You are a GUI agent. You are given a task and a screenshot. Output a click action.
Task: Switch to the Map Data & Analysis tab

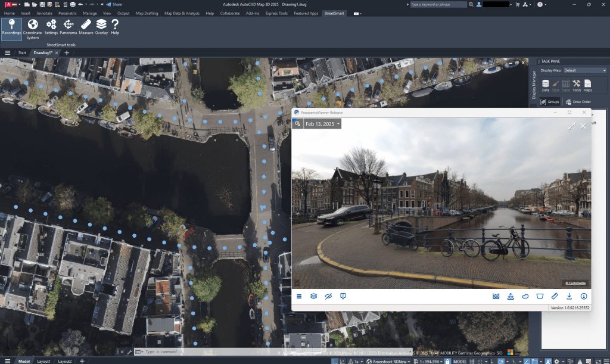click(x=182, y=13)
